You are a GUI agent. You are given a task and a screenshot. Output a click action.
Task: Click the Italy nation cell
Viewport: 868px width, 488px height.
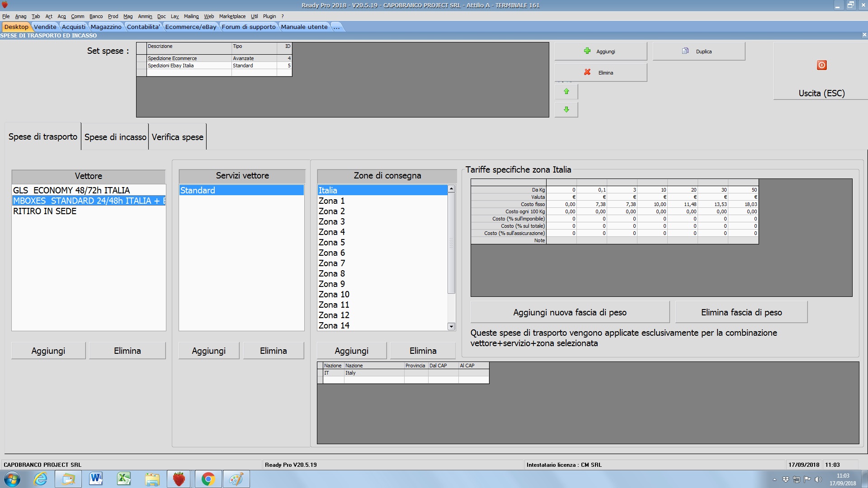(x=374, y=373)
